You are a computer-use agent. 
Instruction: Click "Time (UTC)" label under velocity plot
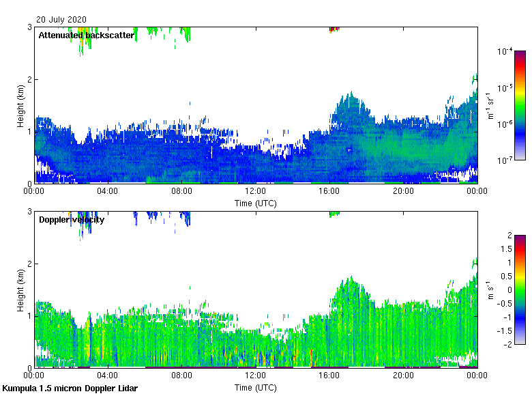click(256, 387)
